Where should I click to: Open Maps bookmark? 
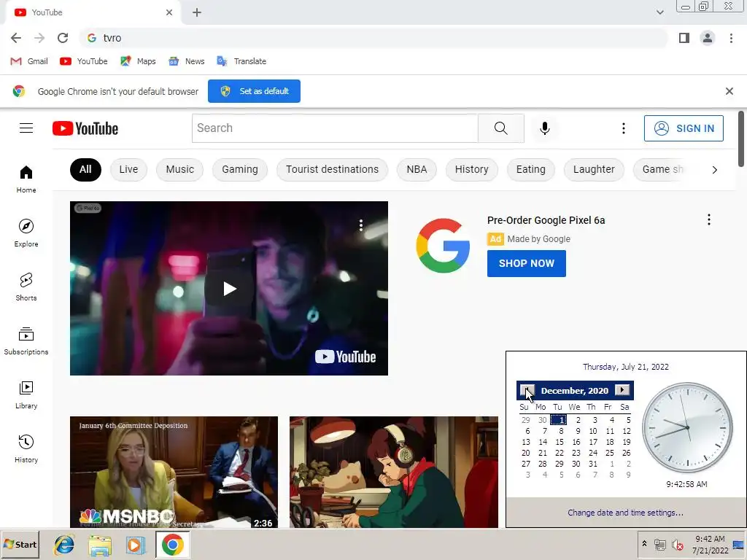pyautogui.click(x=138, y=61)
